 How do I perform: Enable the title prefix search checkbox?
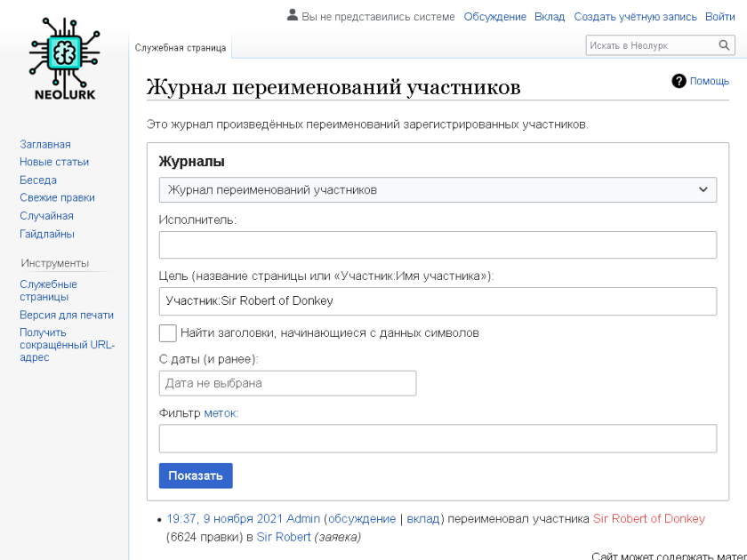click(167, 333)
